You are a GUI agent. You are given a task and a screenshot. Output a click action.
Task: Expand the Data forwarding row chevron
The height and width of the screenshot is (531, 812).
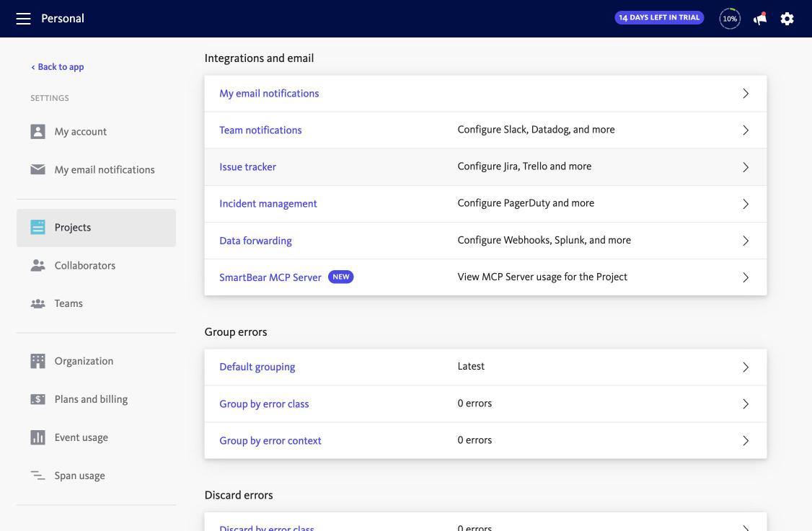click(x=746, y=241)
